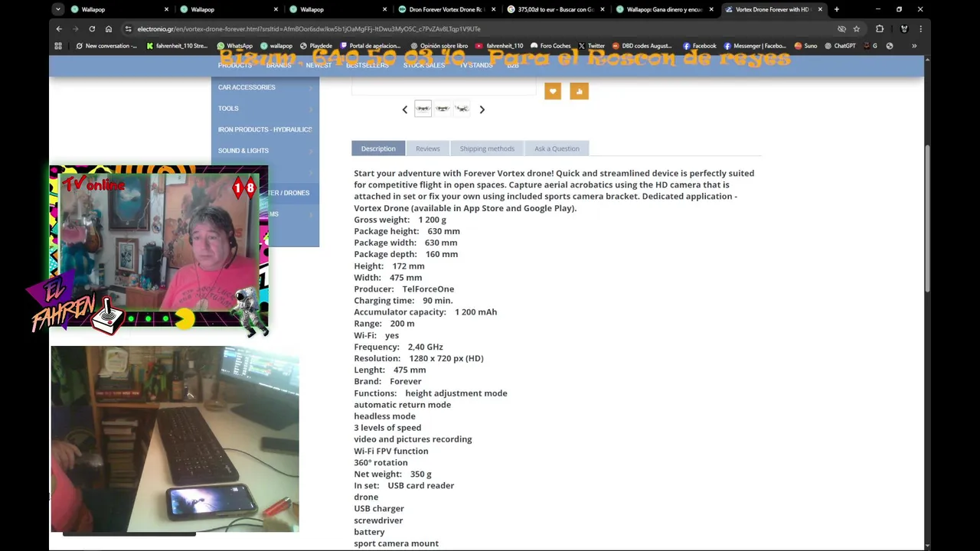Open the PRODUCTS navigation menu
This screenshot has width=980, height=551.
click(x=234, y=65)
